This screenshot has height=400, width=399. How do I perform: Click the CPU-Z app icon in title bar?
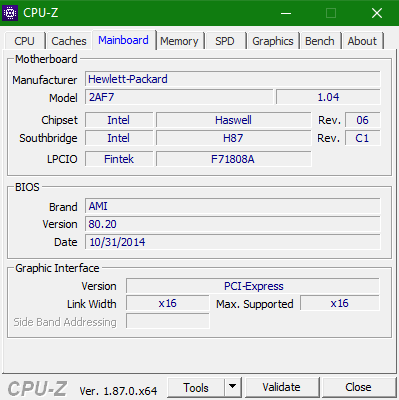click(x=10, y=13)
